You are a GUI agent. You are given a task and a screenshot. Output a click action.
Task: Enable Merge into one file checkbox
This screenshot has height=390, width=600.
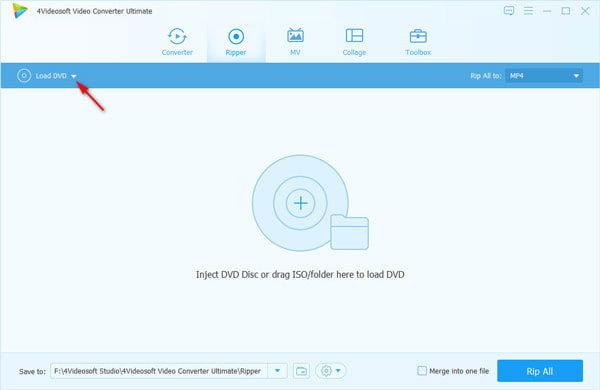click(422, 370)
